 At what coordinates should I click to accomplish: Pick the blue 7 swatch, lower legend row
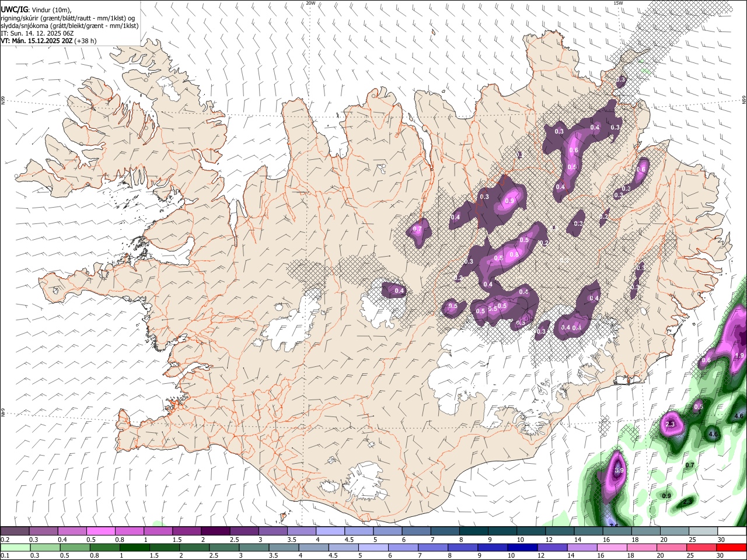(x=434, y=547)
